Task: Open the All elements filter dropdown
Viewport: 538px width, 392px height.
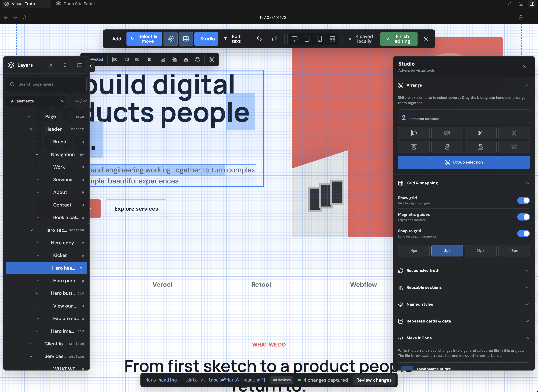Action: click(x=36, y=101)
